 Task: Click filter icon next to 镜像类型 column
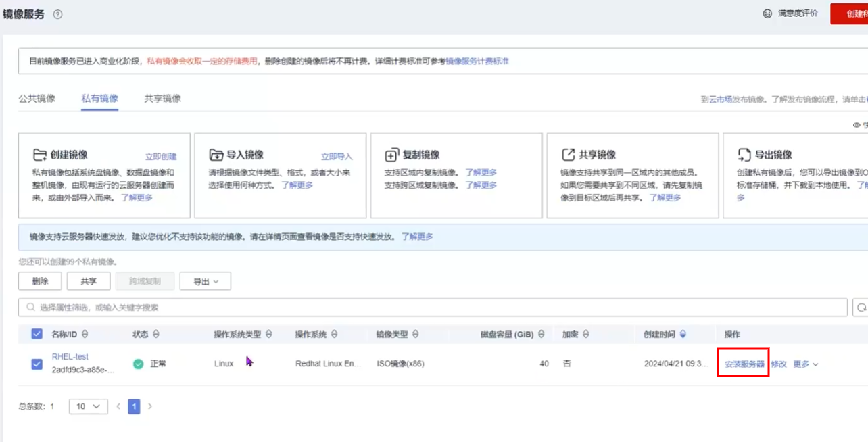[416, 335]
